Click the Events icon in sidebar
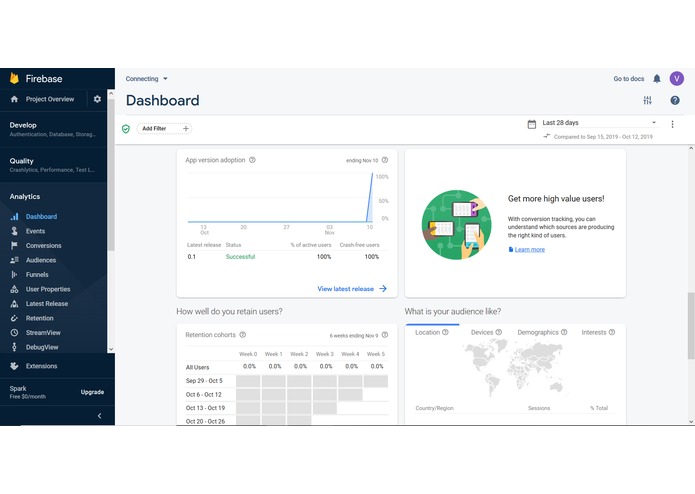Viewport: 695px width, 494px height. pos(15,231)
